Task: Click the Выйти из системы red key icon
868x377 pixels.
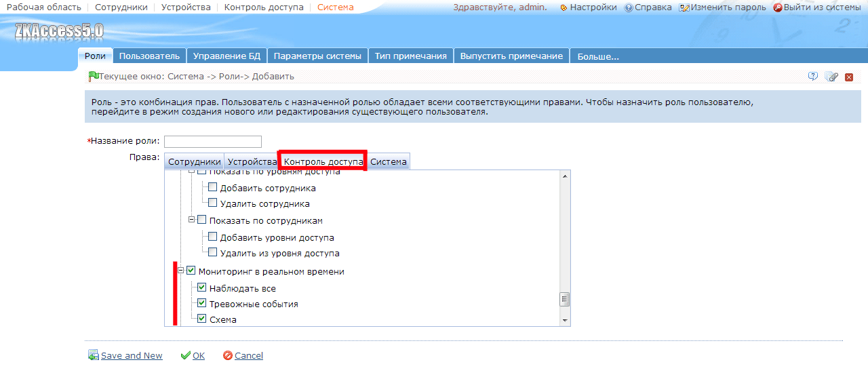Action: [778, 7]
